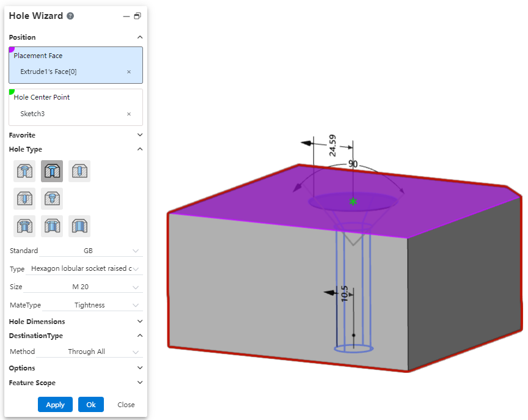Select the countersink hole type icon
Image resolution: width=528 pixels, height=420 pixels.
pos(52,171)
